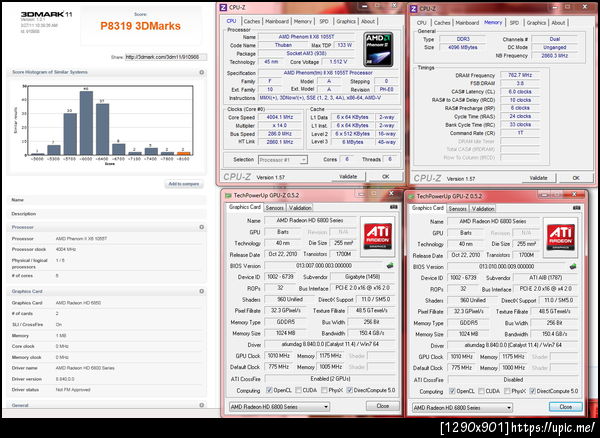Click the P8319 3DMarks score text
Viewport: 600px width, 438px height.
[x=140, y=26]
